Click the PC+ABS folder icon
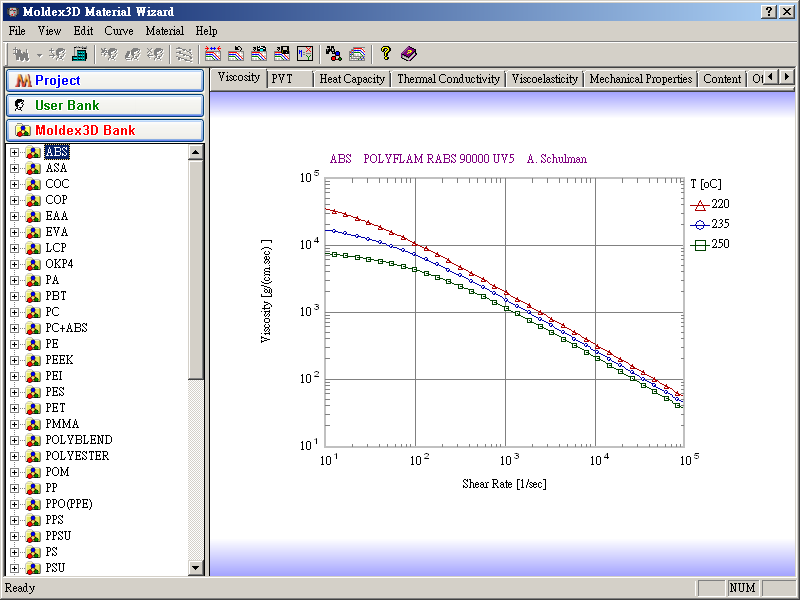The width and height of the screenshot is (800, 600). tap(33, 328)
